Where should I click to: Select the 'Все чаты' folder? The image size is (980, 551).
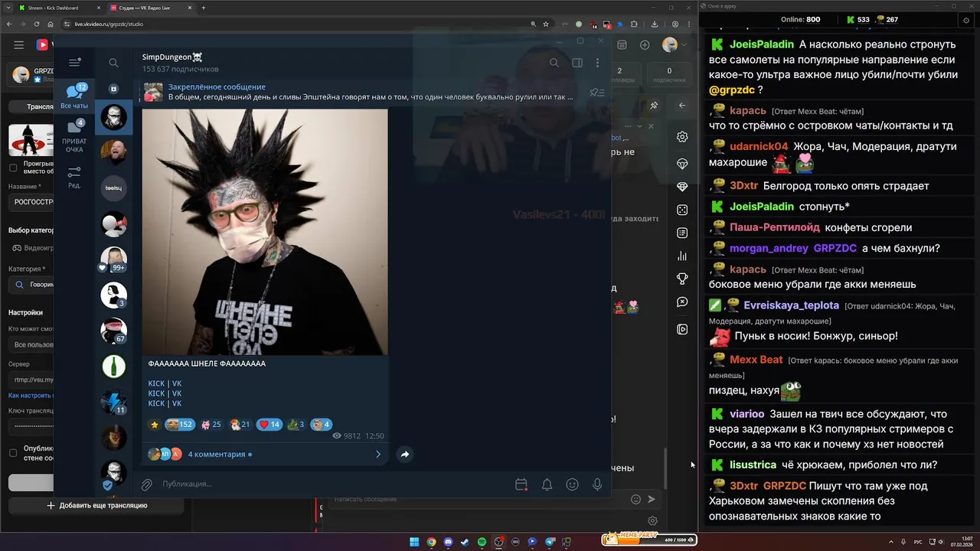(74, 96)
